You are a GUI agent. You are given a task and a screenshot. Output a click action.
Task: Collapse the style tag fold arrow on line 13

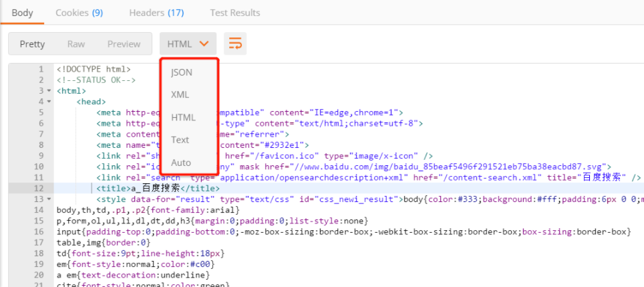pyautogui.click(x=49, y=199)
